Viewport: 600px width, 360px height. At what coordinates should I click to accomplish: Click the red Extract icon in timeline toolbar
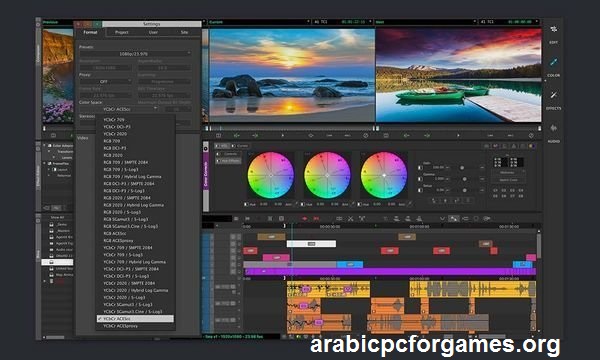[x=316, y=218]
